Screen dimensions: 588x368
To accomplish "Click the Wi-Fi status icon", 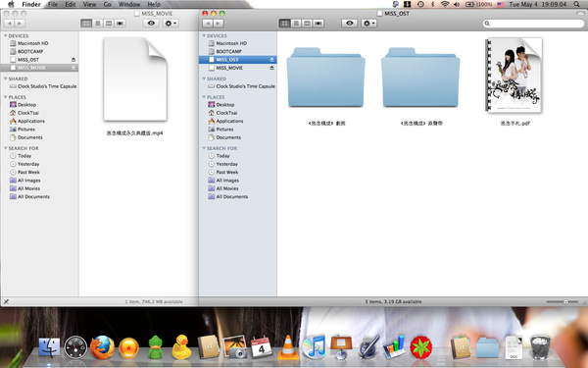I will click(445, 5).
